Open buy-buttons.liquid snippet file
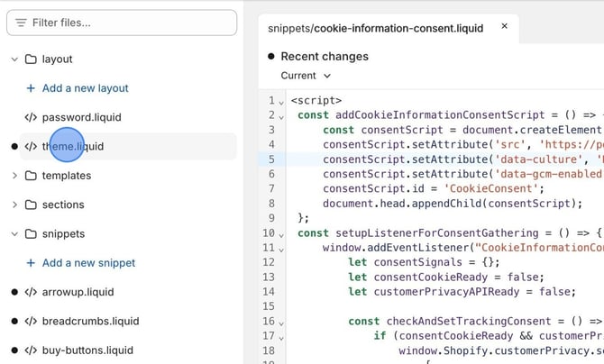 [87, 350]
